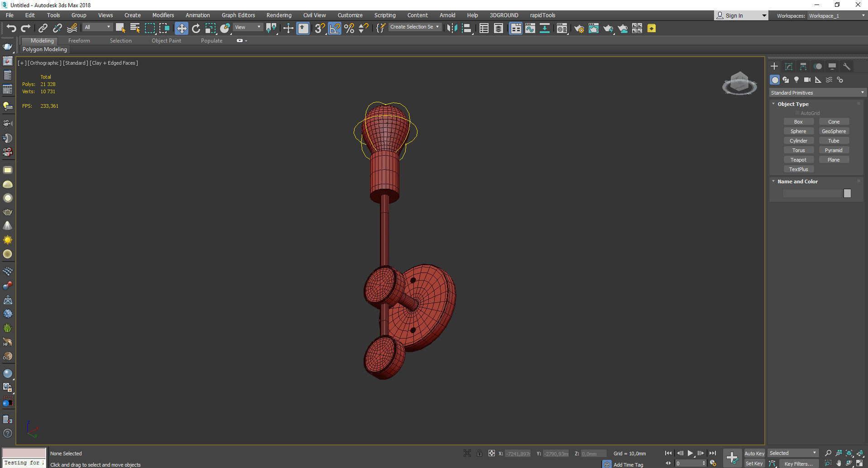
Task: Open the Utilities wrench panel tab
Action: pos(847,66)
